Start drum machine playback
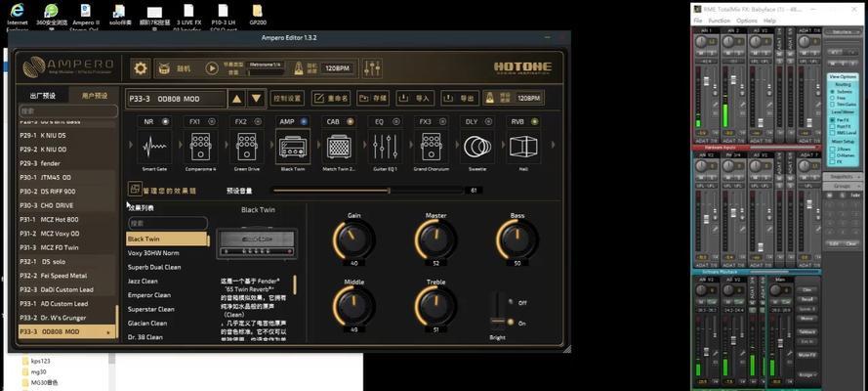The height and width of the screenshot is (391, 868). (212, 68)
